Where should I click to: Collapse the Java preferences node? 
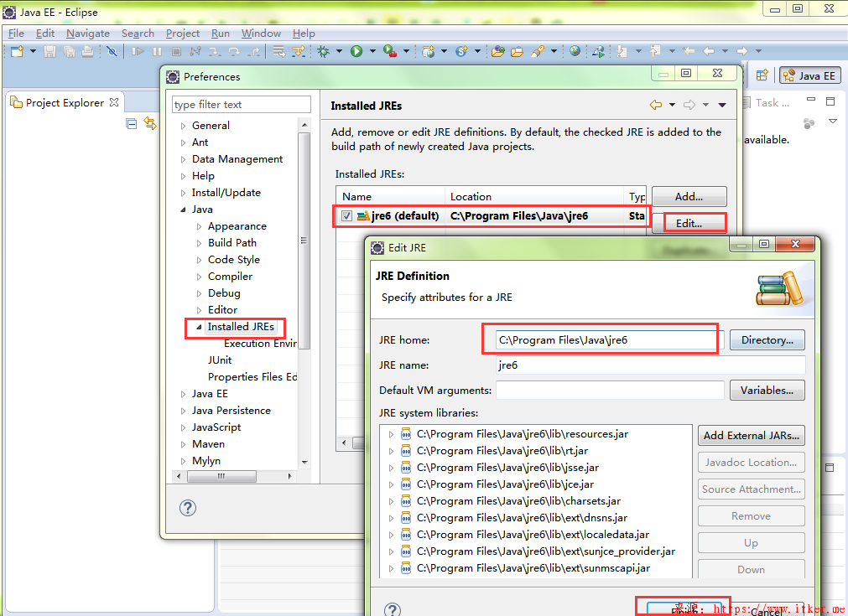coord(184,210)
